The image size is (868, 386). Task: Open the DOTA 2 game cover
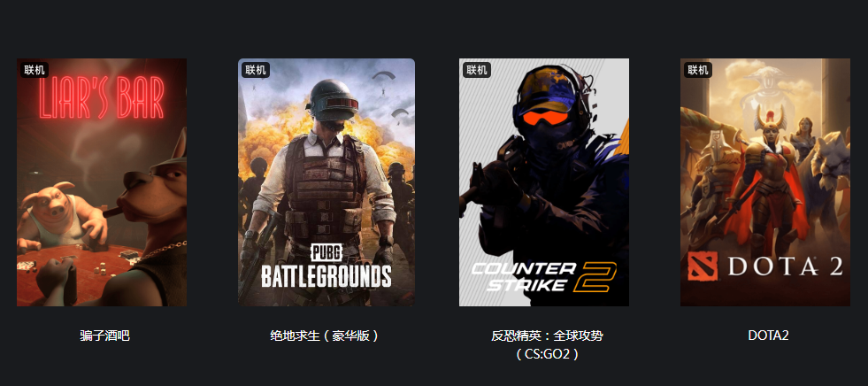coord(765,182)
